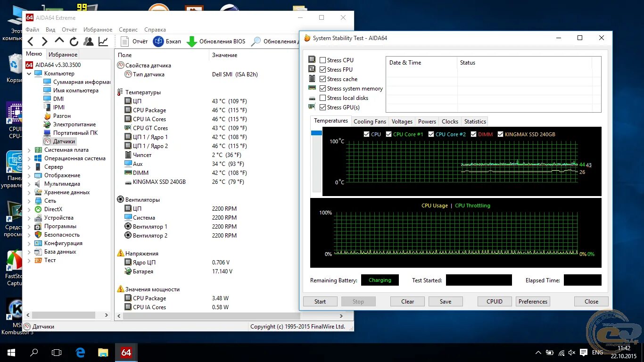Click the AIDA64 taskbar icon
644x362 pixels.
(x=126, y=352)
